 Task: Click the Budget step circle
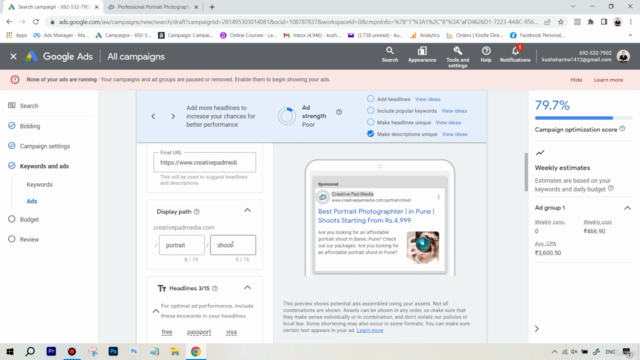click(x=11, y=219)
